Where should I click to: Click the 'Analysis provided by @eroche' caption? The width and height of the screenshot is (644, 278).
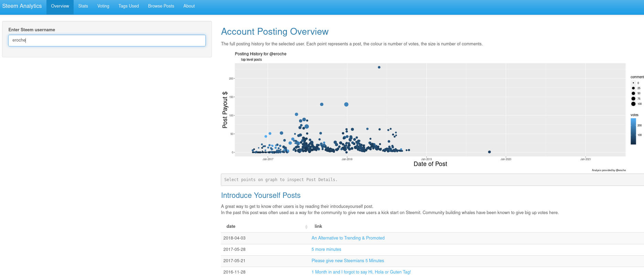click(609, 170)
